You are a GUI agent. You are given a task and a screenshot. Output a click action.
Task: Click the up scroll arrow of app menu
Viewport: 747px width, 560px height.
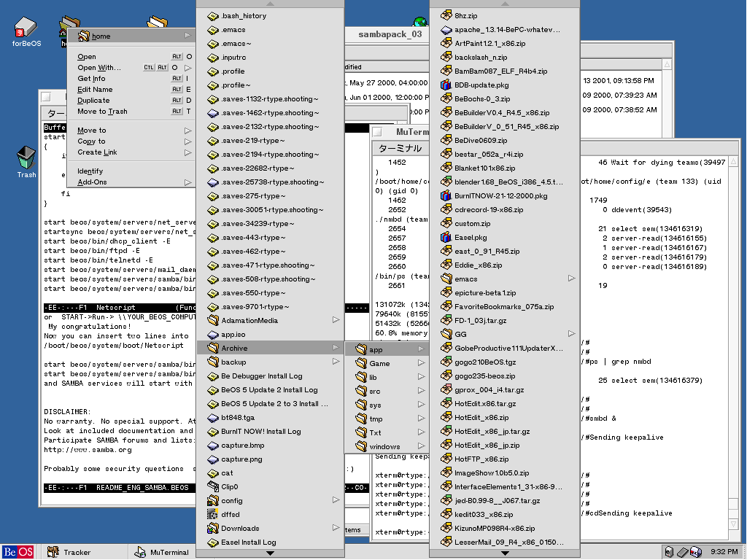[505, 4]
